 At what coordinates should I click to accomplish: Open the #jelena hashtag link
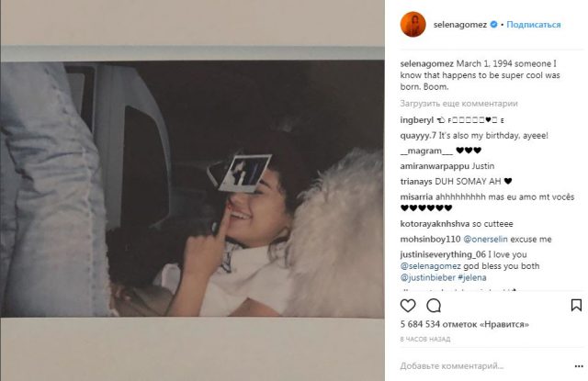tap(472, 277)
